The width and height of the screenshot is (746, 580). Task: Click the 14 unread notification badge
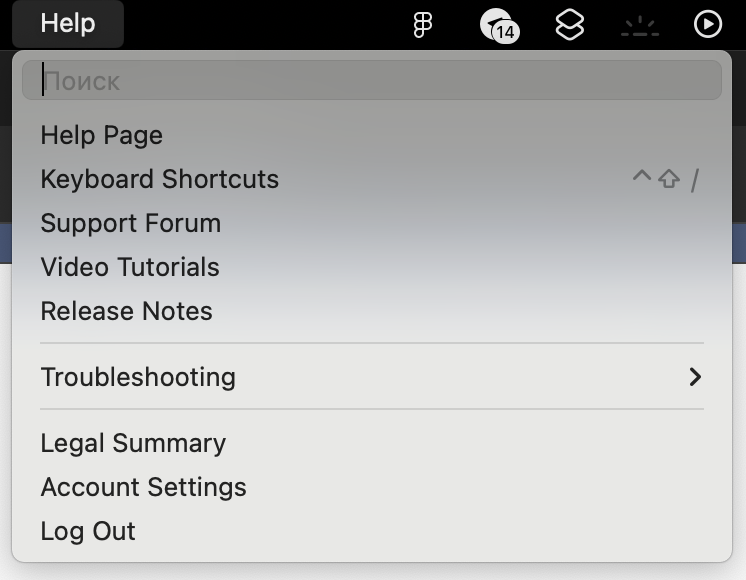(x=505, y=32)
